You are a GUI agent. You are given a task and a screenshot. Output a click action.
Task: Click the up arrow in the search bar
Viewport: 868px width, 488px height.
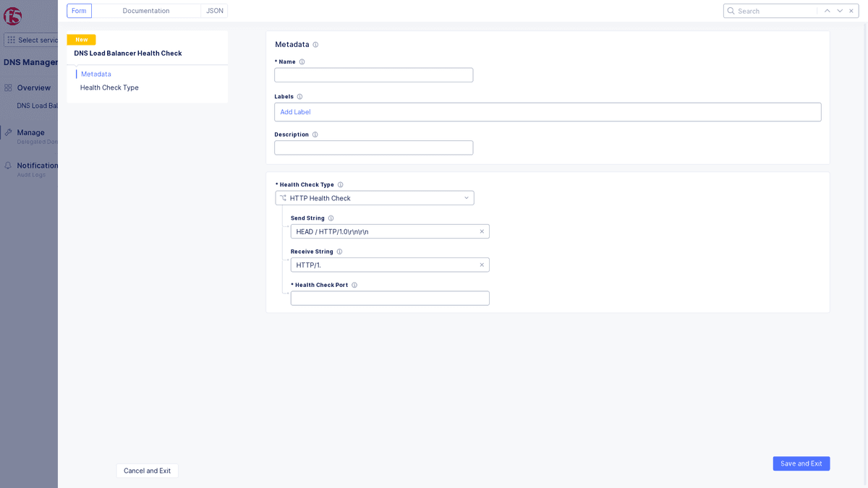click(x=827, y=10)
